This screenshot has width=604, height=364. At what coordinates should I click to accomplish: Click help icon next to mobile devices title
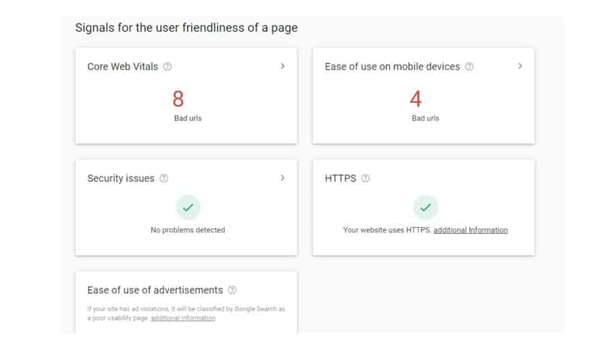(x=469, y=67)
